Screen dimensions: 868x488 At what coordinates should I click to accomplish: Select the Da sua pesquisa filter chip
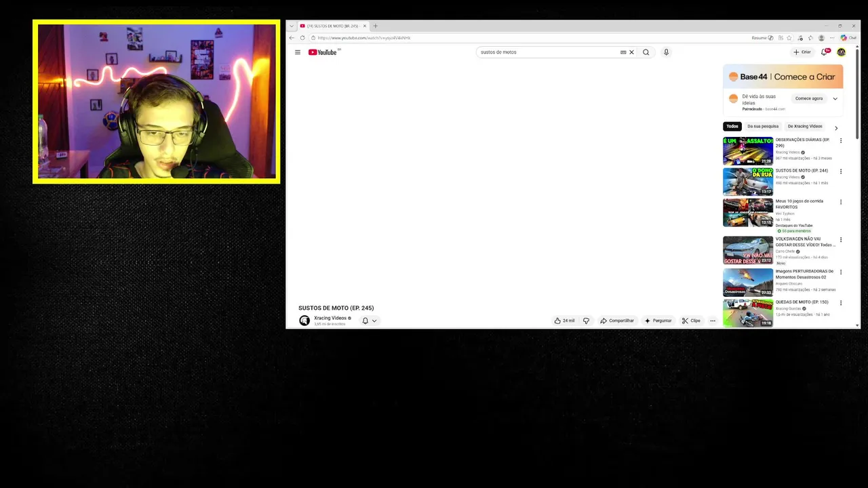click(x=763, y=126)
